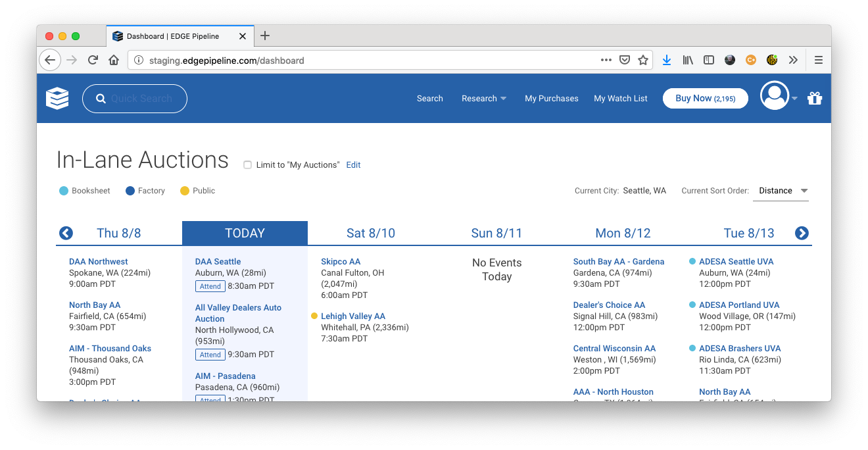The width and height of the screenshot is (868, 450).
Task: Bookmark this page with star
Action: [x=643, y=60]
